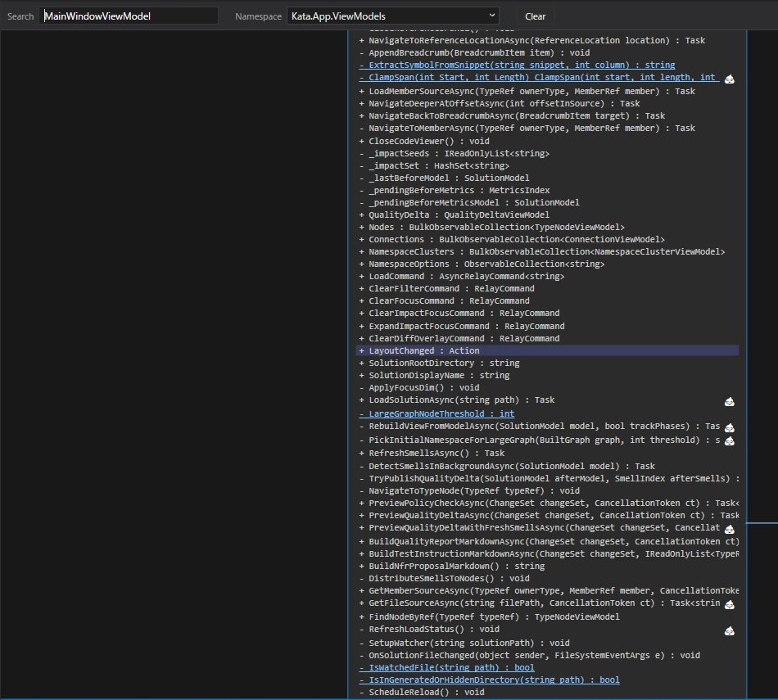Select ScheduleReload() : void row

[x=422, y=693]
